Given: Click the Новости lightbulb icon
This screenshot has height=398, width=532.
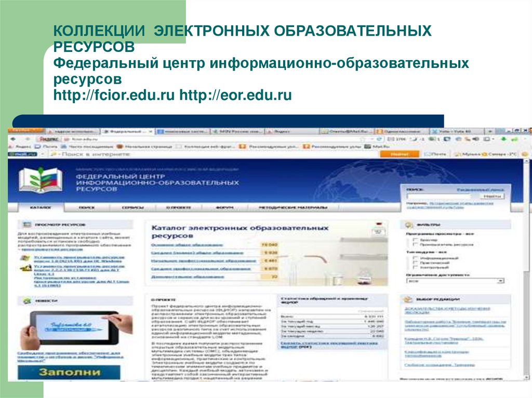Looking at the screenshot, I should [x=26, y=300].
